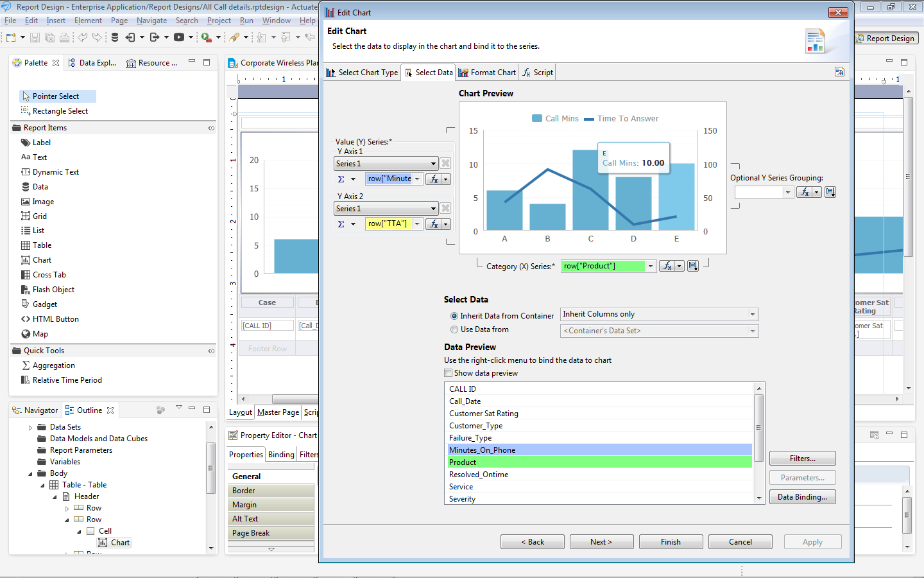Open the Category X Series expression dropdown
This screenshot has width=924, height=578.
click(651, 266)
